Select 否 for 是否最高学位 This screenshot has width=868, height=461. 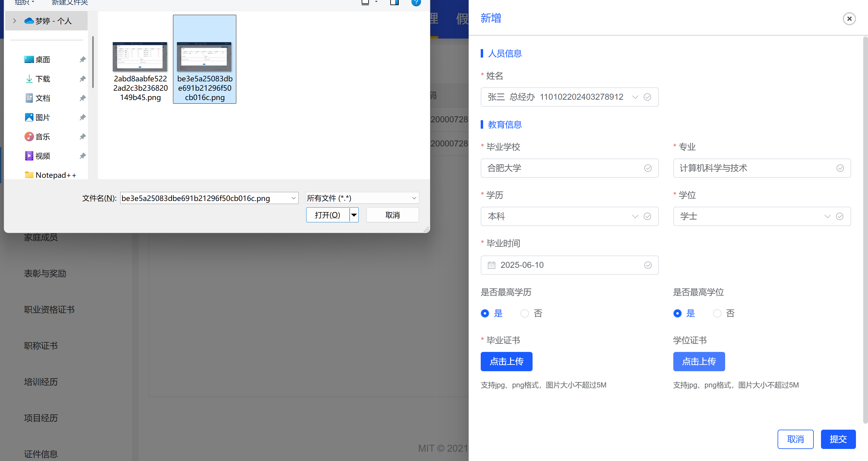pyautogui.click(x=717, y=313)
